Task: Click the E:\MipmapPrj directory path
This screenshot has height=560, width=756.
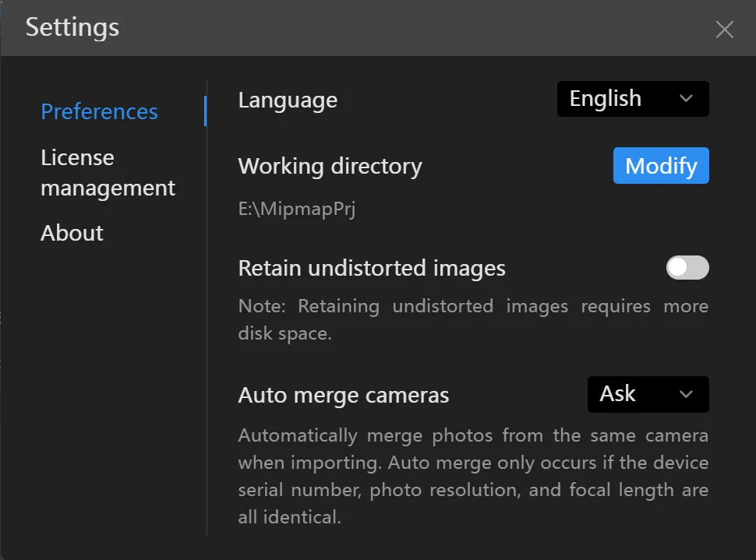Action: [x=296, y=210]
